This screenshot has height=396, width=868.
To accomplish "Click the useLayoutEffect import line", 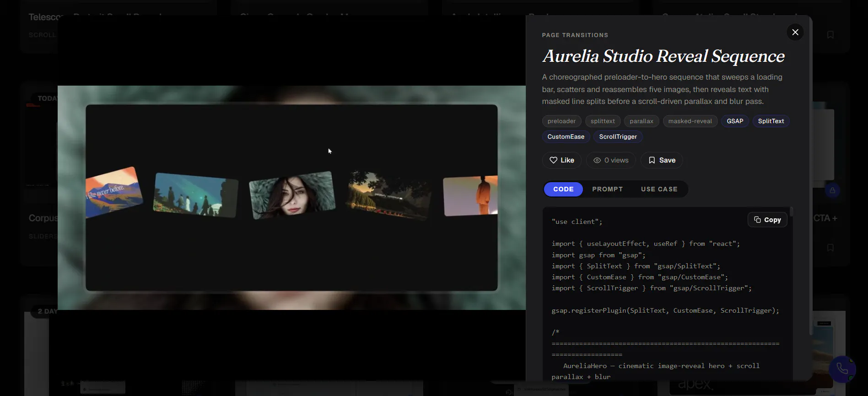I will click(646, 244).
